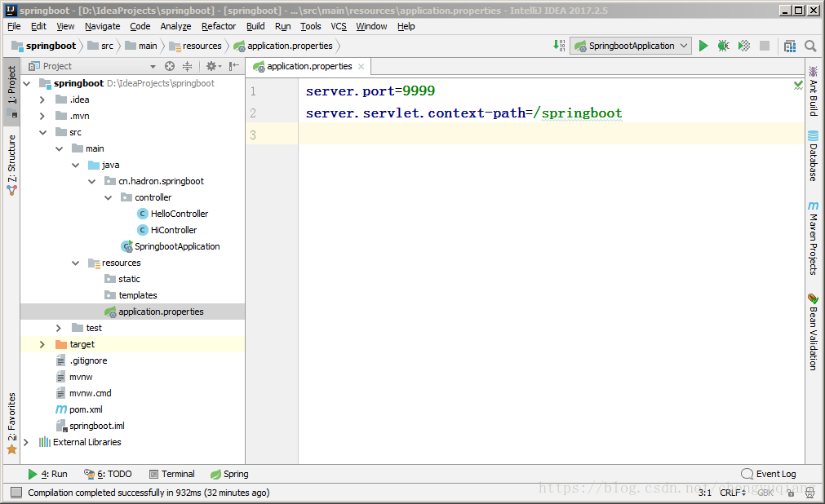Toggle the 2: Favorites tool window
The width and height of the screenshot is (825, 504).
coord(11,423)
